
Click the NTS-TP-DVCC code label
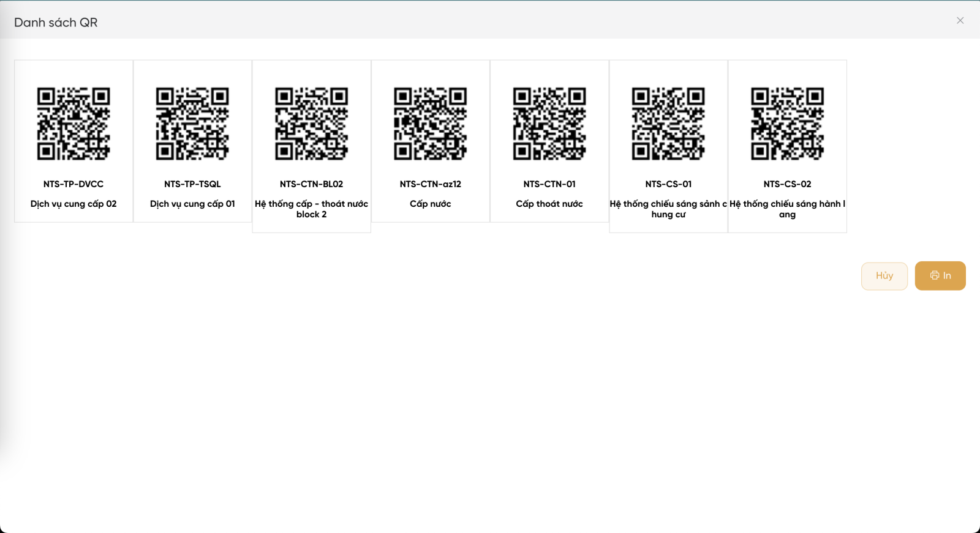click(x=73, y=184)
